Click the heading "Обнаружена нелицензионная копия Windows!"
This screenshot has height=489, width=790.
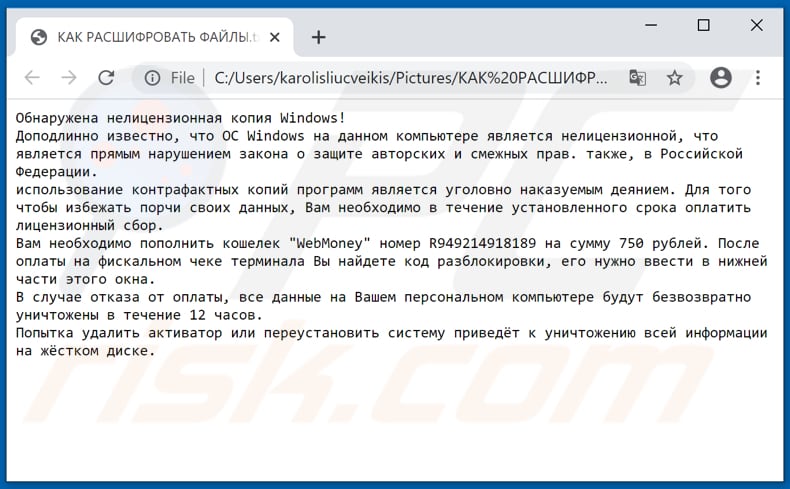coord(181,118)
